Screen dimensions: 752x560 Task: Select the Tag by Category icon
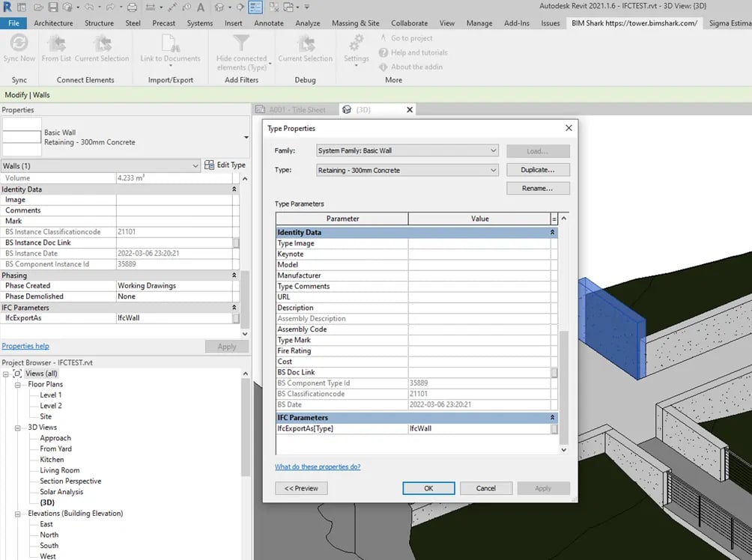187,7
